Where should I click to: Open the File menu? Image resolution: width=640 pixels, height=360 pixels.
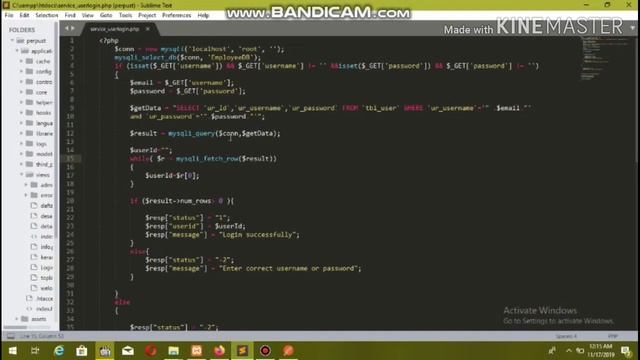coord(9,15)
